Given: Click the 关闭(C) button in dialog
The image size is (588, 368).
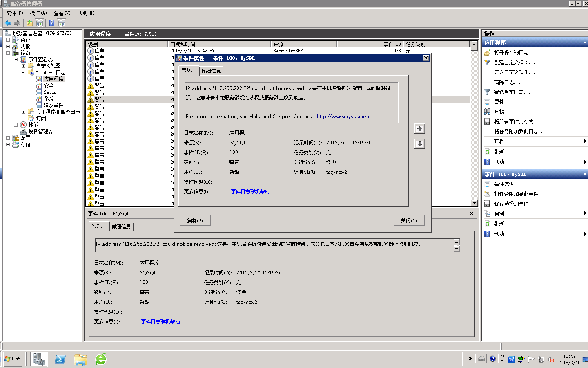Looking at the screenshot, I should click(x=409, y=220).
